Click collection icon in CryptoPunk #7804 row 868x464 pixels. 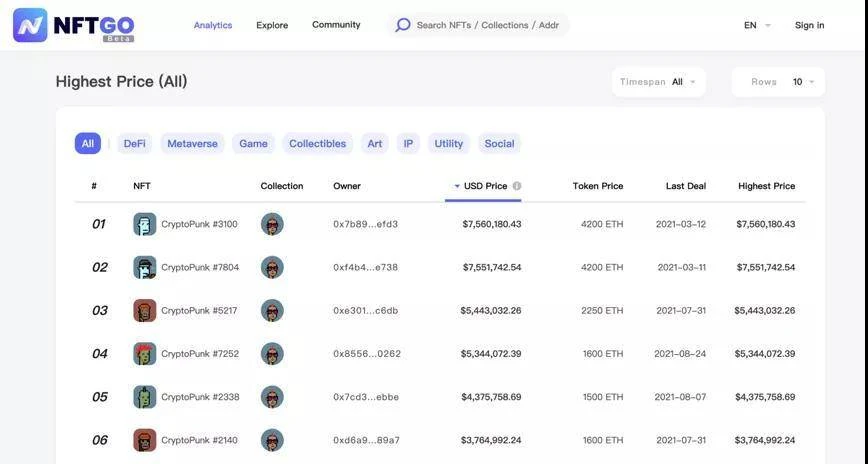[x=272, y=267]
